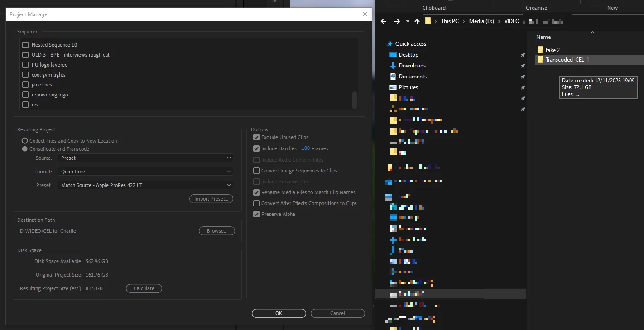Click pin icon beside Desktop
The height and width of the screenshot is (330, 644).
tap(523, 55)
